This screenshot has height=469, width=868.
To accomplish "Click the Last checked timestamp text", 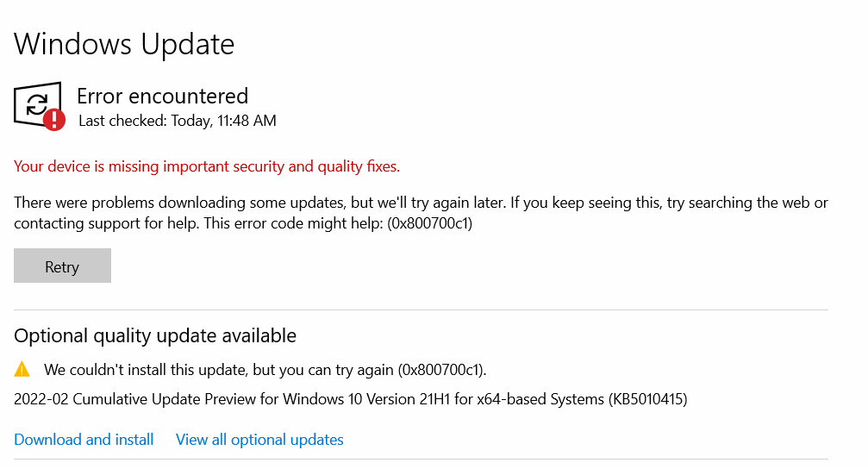I will point(178,121).
